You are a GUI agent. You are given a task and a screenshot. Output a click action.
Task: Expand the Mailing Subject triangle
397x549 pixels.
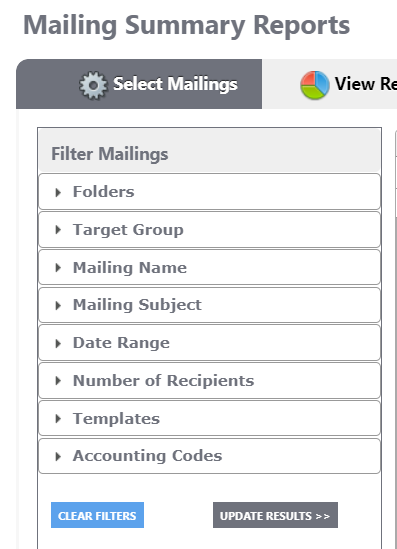pos(58,306)
